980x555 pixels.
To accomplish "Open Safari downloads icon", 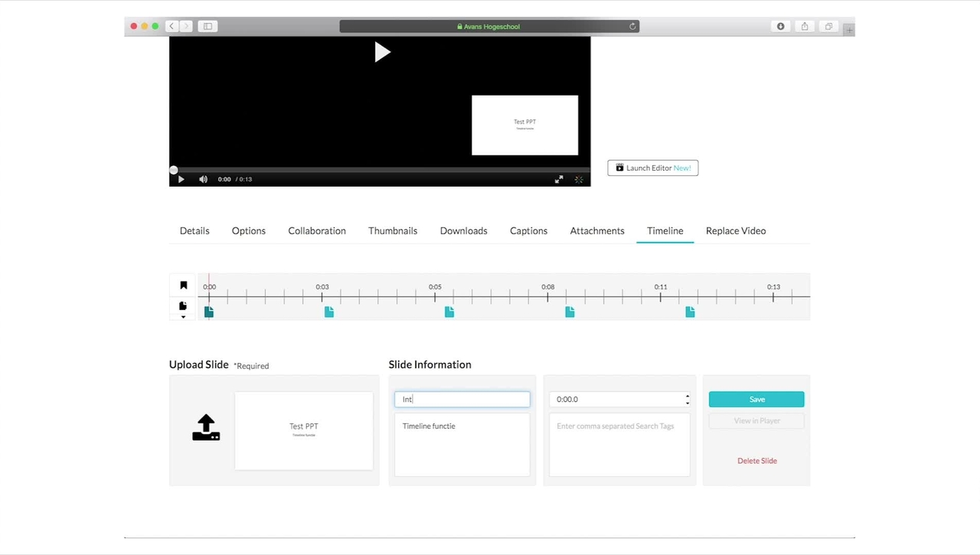I will click(x=780, y=26).
